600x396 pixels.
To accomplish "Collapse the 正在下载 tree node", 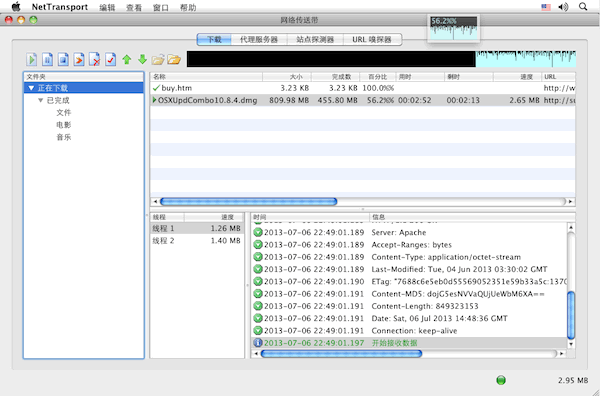I will pyautogui.click(x=31, y=88).
